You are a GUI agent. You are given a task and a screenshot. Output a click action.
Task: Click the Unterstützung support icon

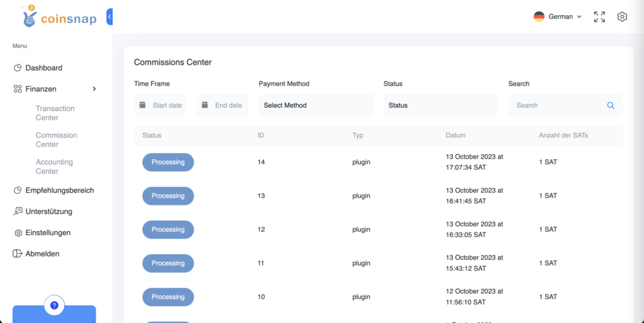tap(18, 212)
